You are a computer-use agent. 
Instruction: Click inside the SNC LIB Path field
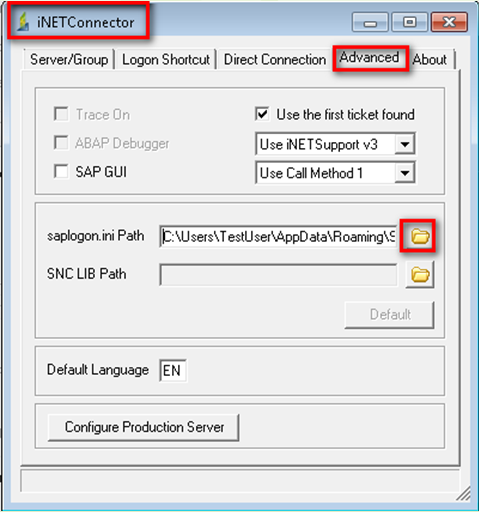(x=278, y=275)
